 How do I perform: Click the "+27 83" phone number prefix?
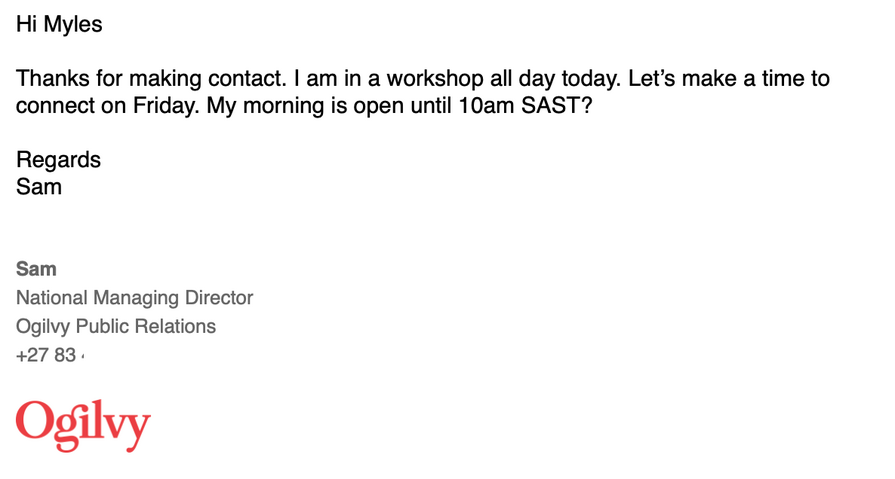pyautogui.click(x=46, y=355)
